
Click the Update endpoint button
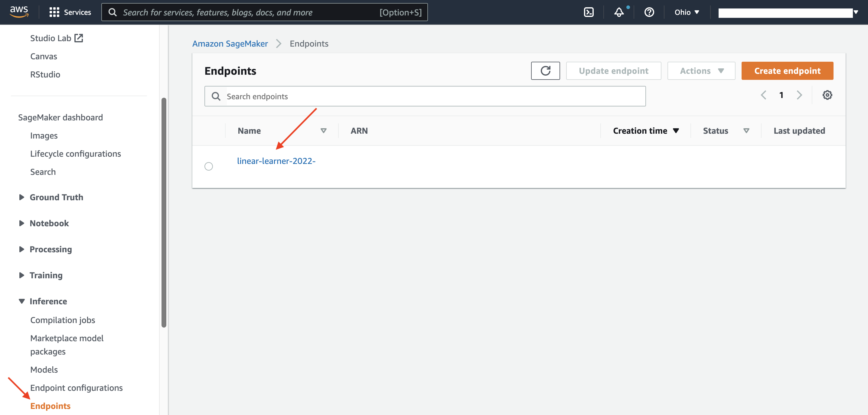point(613,71)
